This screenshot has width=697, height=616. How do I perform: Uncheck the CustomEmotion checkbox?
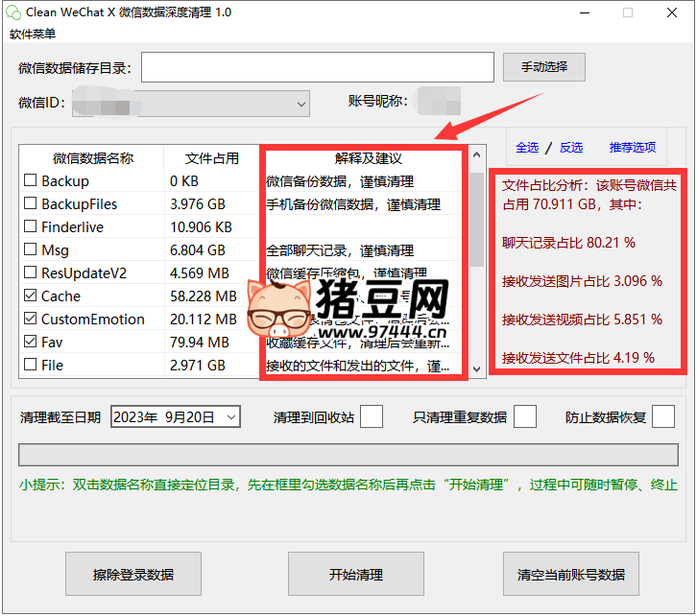[30, 319]
